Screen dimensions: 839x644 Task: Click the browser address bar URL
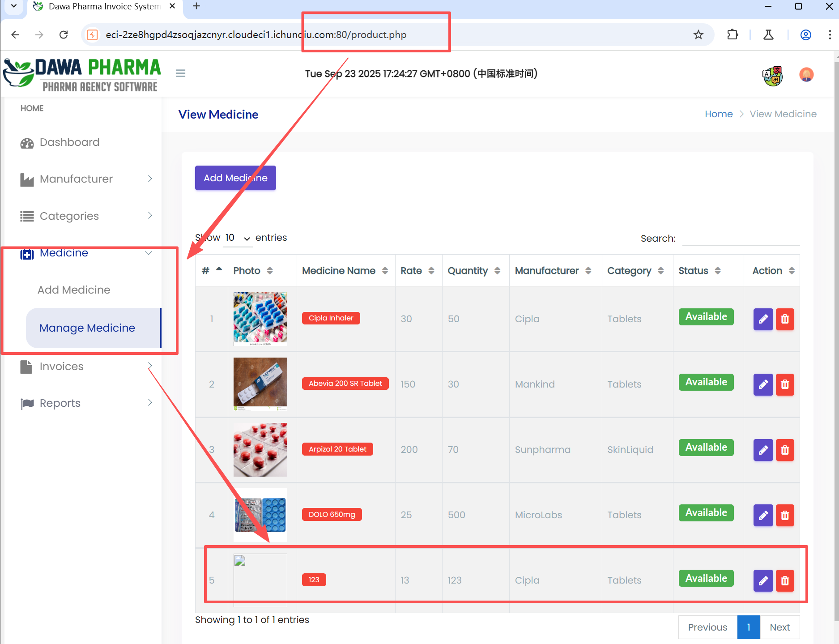point(256,35)
